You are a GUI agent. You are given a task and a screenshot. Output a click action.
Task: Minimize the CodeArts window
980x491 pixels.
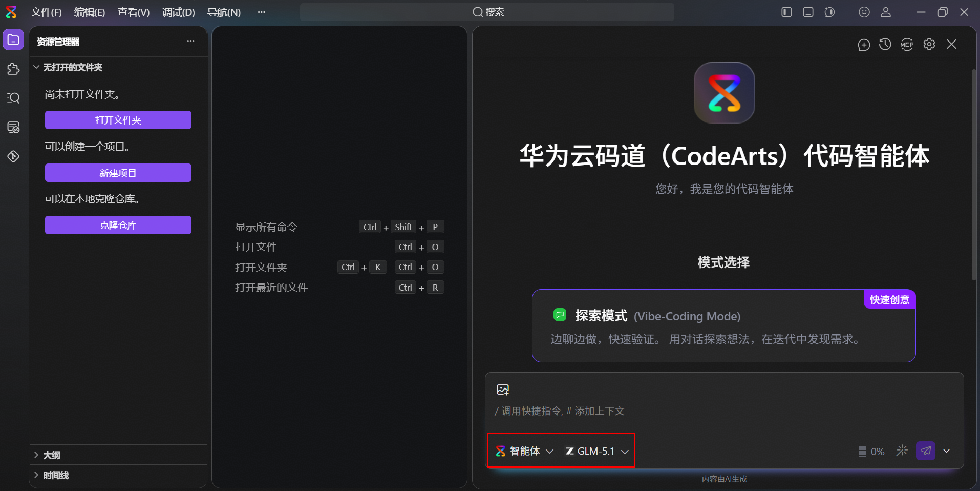point(921,12)
